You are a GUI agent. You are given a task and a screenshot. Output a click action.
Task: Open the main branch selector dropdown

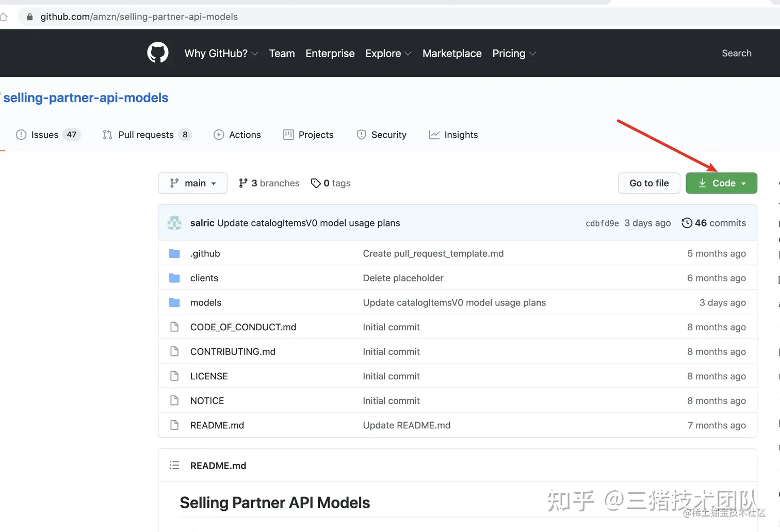point(192,183)
